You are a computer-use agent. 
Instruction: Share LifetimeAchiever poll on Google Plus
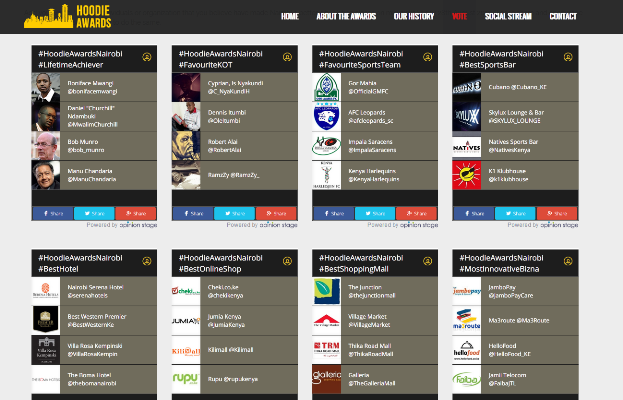click(136, 213)
